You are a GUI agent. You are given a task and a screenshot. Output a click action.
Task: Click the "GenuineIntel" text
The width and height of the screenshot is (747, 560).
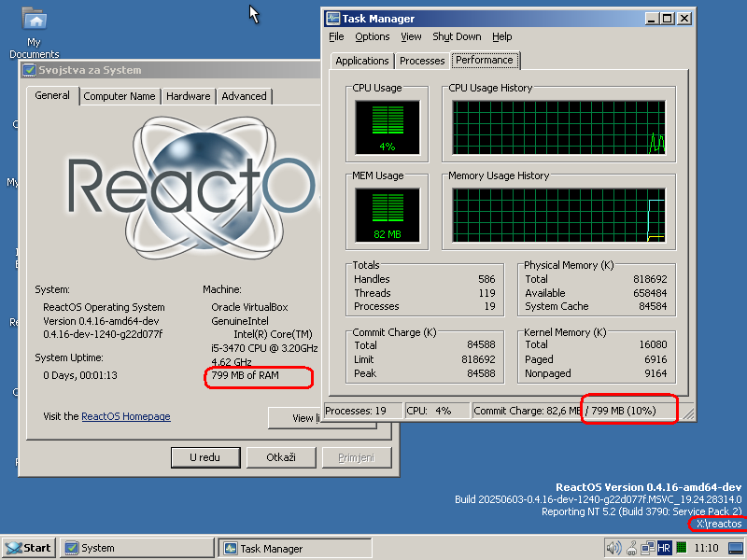tap(240, 321)
